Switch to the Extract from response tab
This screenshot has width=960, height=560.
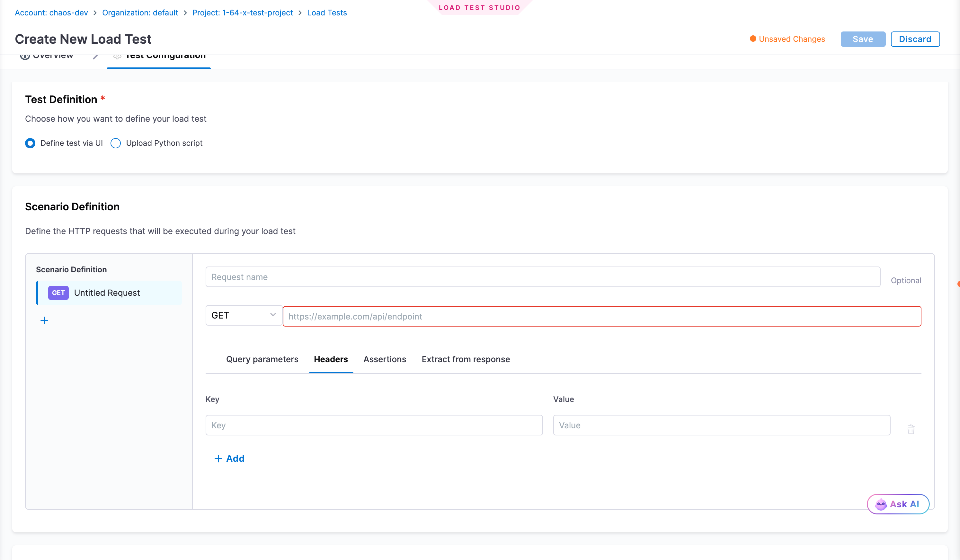pos(466,359)
